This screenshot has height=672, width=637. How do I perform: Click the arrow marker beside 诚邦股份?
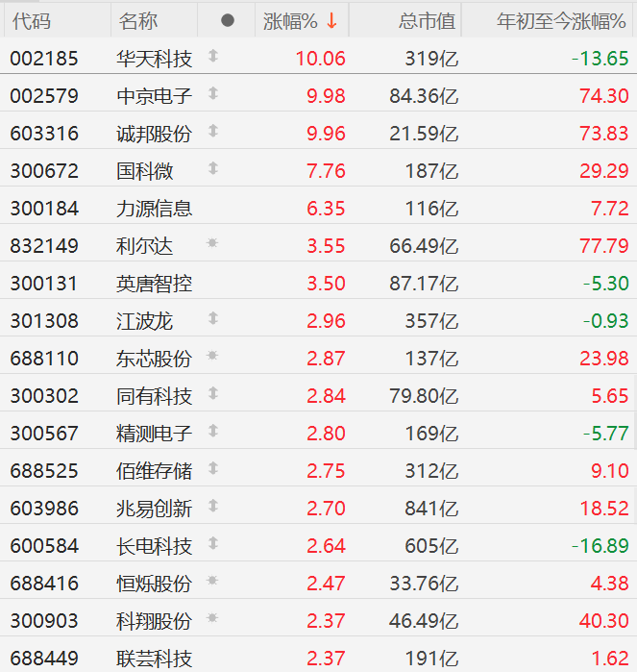[x=213, y=131]
